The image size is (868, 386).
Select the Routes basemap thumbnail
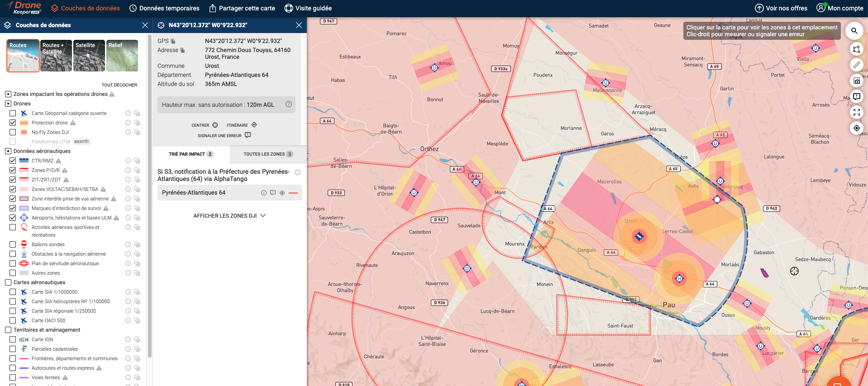[x=23, y=56]
